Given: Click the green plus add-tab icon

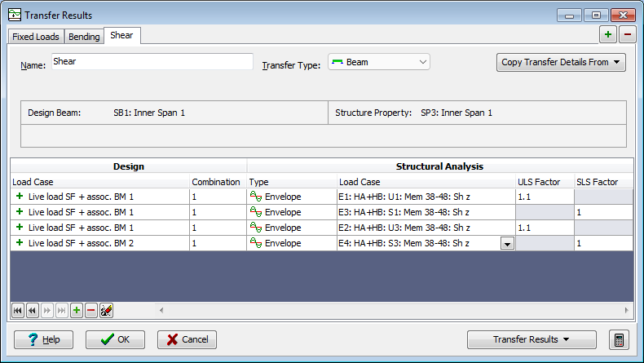Looking at the screenshot, I should coord(608,34).
